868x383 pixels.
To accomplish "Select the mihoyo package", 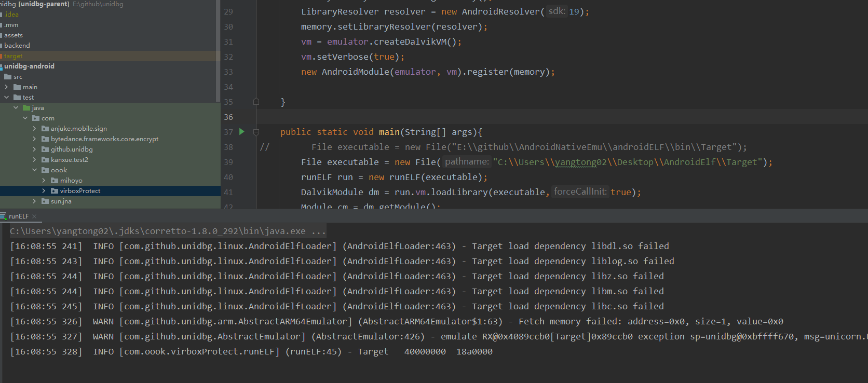I will point(71,181).
